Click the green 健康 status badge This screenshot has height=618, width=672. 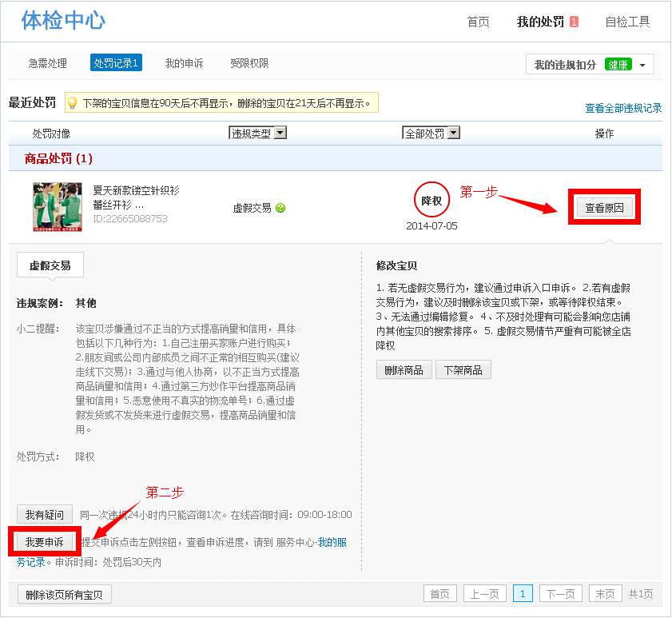click(618, 65)
